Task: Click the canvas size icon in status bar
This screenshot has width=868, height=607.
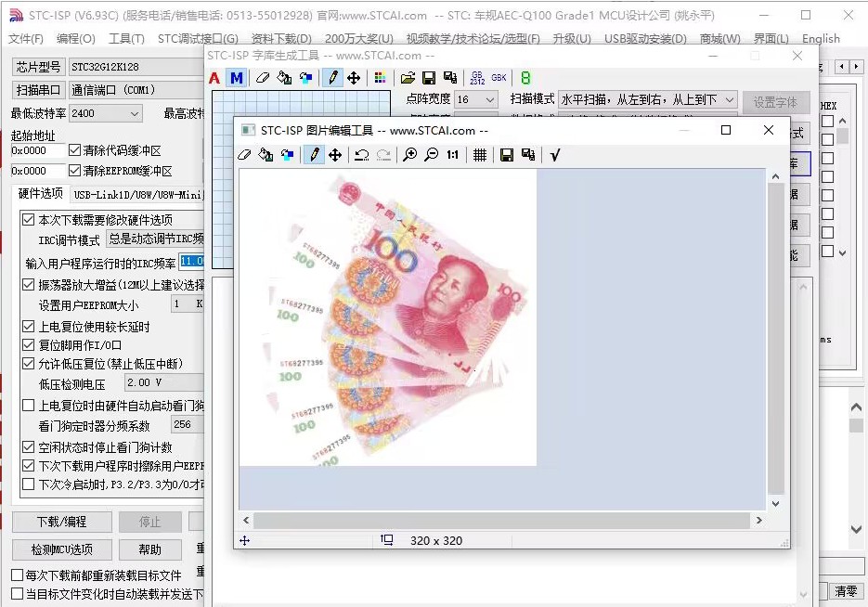Action: click(x=387, y=539)
